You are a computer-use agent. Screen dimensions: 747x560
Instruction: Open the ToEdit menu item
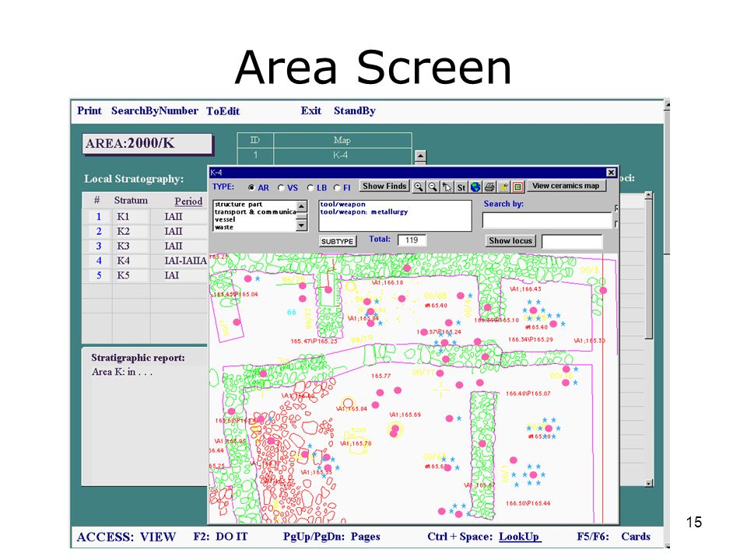pyautogui.click(x=223, y=111)
